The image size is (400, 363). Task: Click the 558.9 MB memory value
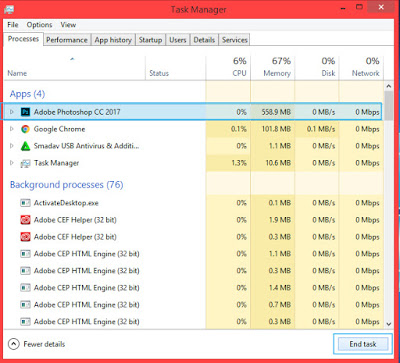(276, 112)
